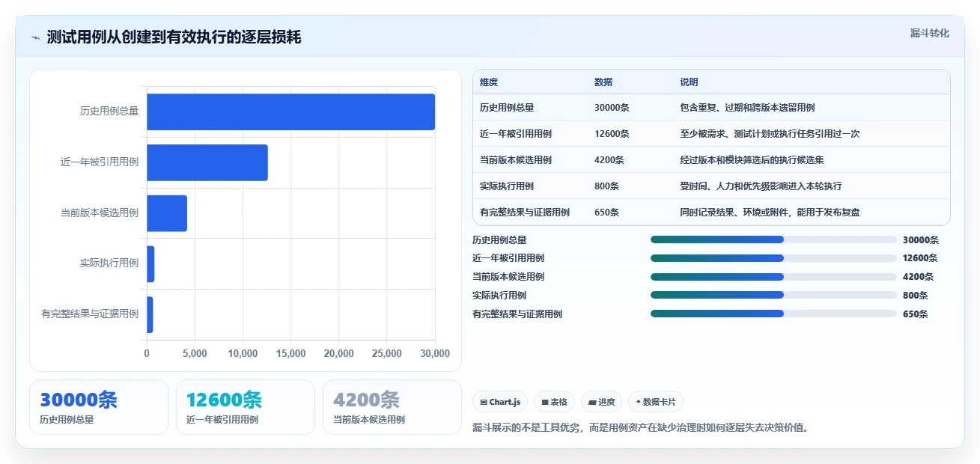Click the 当前版本候选用例 cell in the table

516,160
